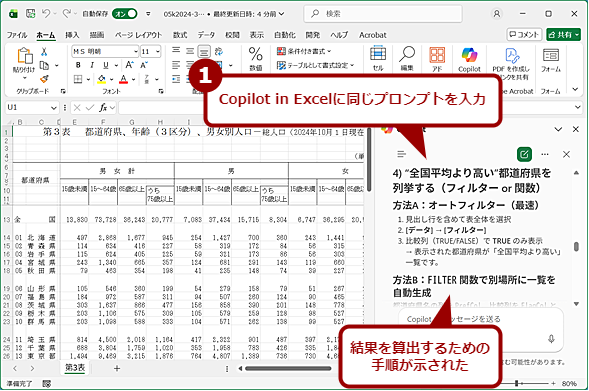The image size is (589, 391).
Task: Open the Name Box U1 dropdown
Action: click(x=53, y=108)
